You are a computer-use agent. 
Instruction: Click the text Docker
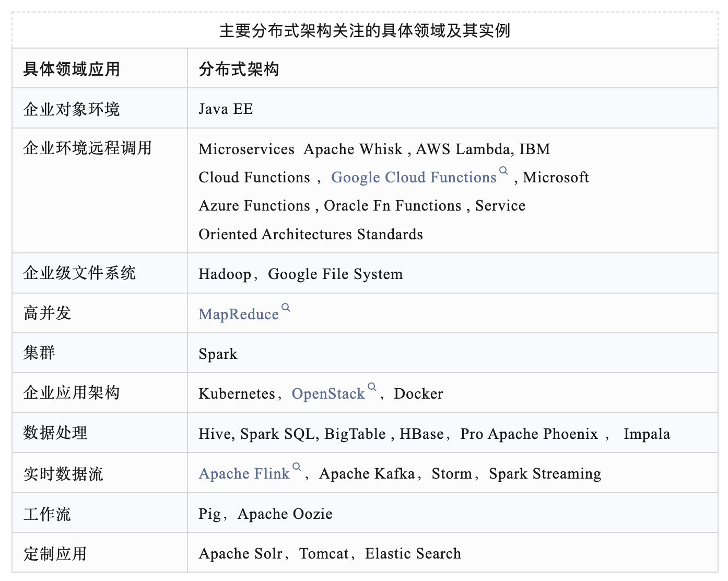(418, 394)
